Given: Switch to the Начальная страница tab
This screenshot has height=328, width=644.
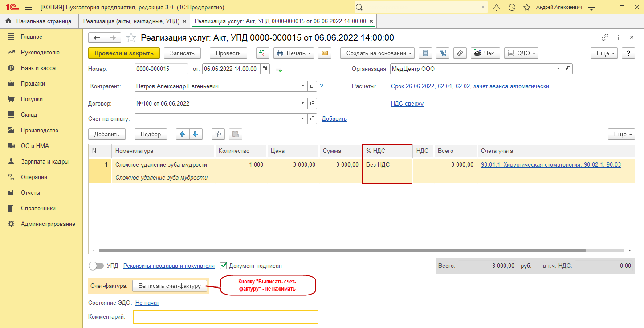Looking at the screenshot, I should point(39,21).
